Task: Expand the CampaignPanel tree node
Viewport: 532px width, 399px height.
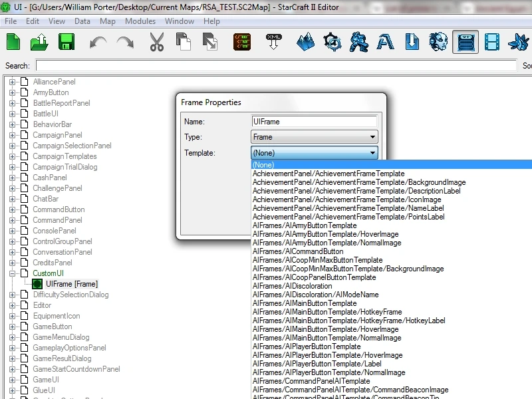Action: [x=12, y=135]
